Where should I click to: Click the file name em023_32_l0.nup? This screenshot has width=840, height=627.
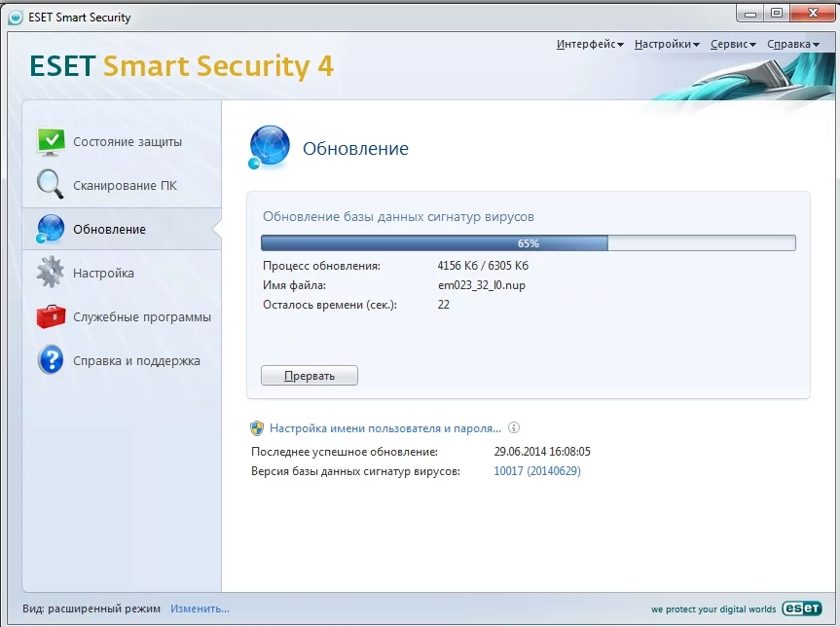tap(482, 285)
